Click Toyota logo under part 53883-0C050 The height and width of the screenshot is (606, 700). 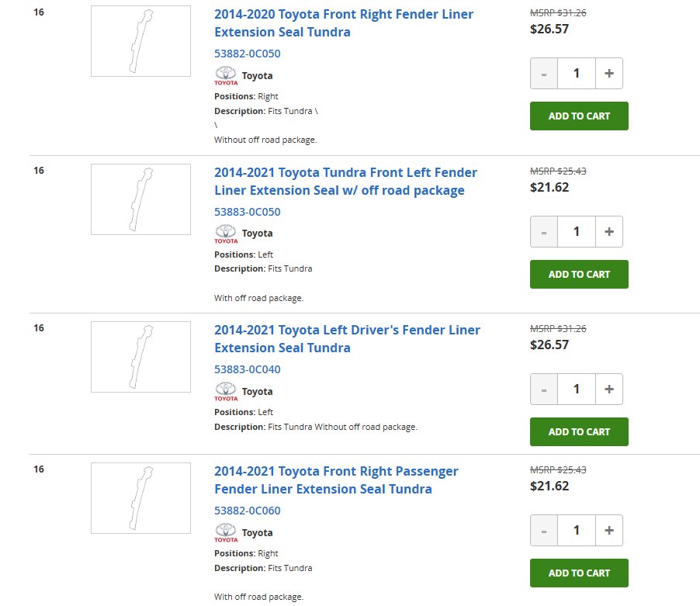point(226,234)
